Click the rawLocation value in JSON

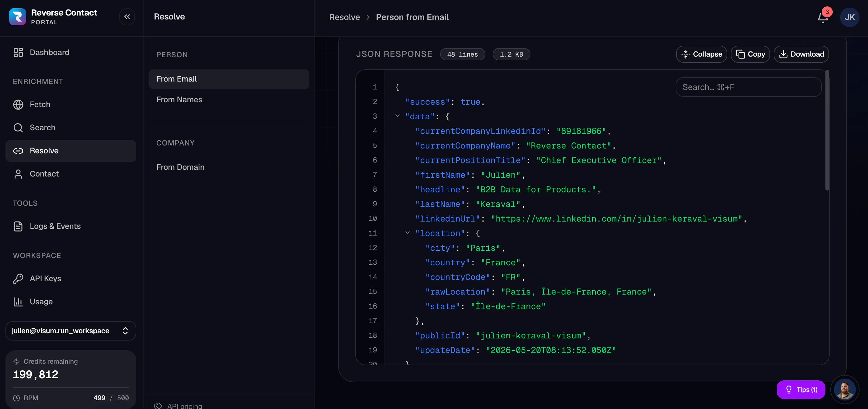(576, 292)
